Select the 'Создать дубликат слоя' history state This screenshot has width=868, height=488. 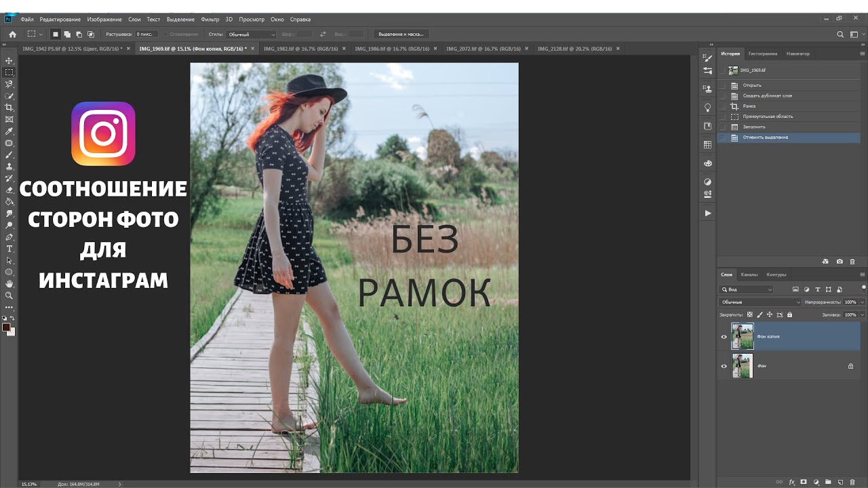767,96
